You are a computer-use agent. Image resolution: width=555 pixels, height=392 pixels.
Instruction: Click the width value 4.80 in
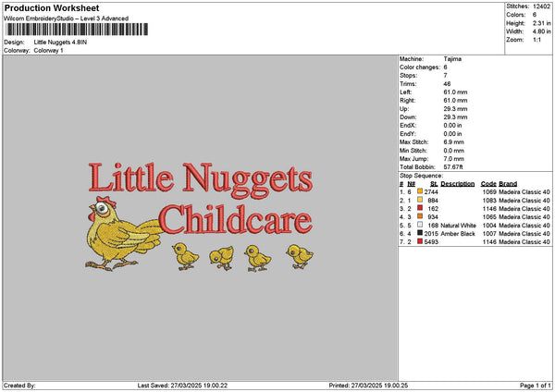coord(541,31)
